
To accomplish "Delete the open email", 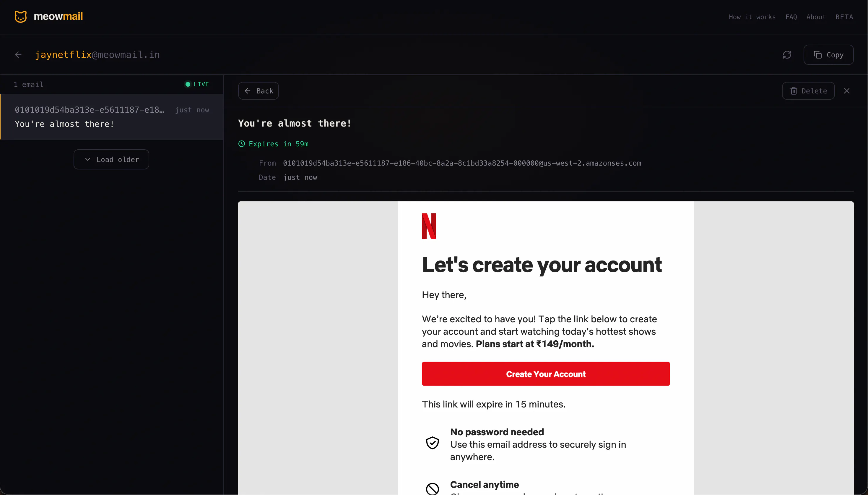I will pyautogui.click(x=808, y=91).
